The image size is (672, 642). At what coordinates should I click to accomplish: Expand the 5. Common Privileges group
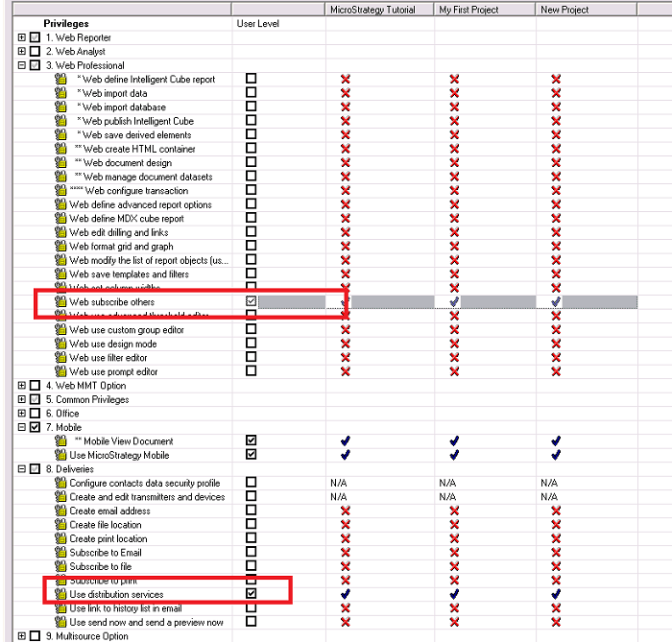(x=22, y=399)
